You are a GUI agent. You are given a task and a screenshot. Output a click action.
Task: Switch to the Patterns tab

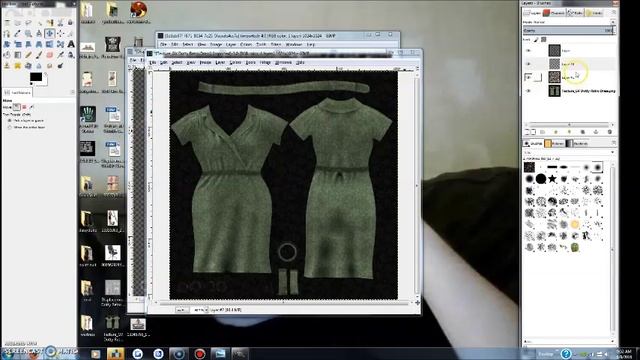click(x=555, y=143)
